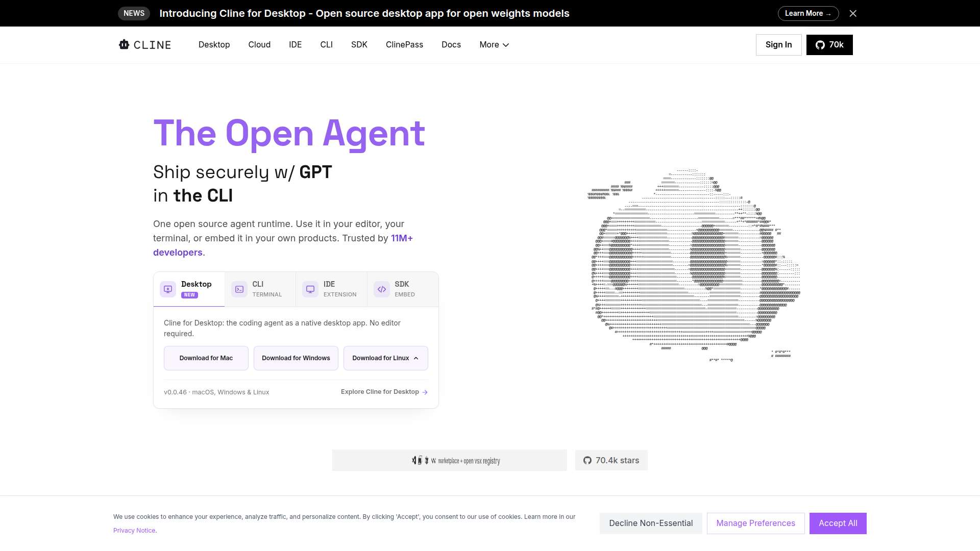This screenshot has height=551, width=980.
Task: Click the Cline robot logo icon
Action: click(x=124, y=44)
